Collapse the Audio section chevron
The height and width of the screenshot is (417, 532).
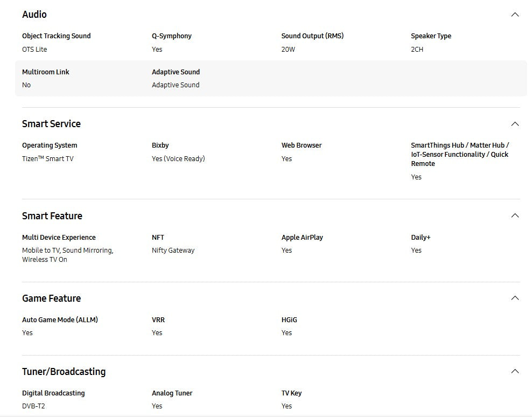[x=515, y=15]
